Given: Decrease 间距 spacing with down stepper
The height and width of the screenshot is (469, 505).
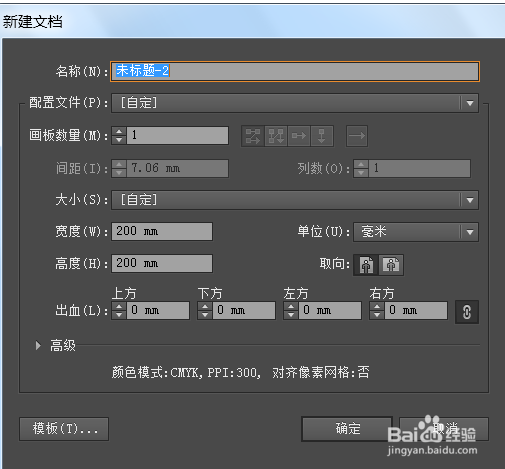Looking at the screenshot, I should [x=119, y=173].
